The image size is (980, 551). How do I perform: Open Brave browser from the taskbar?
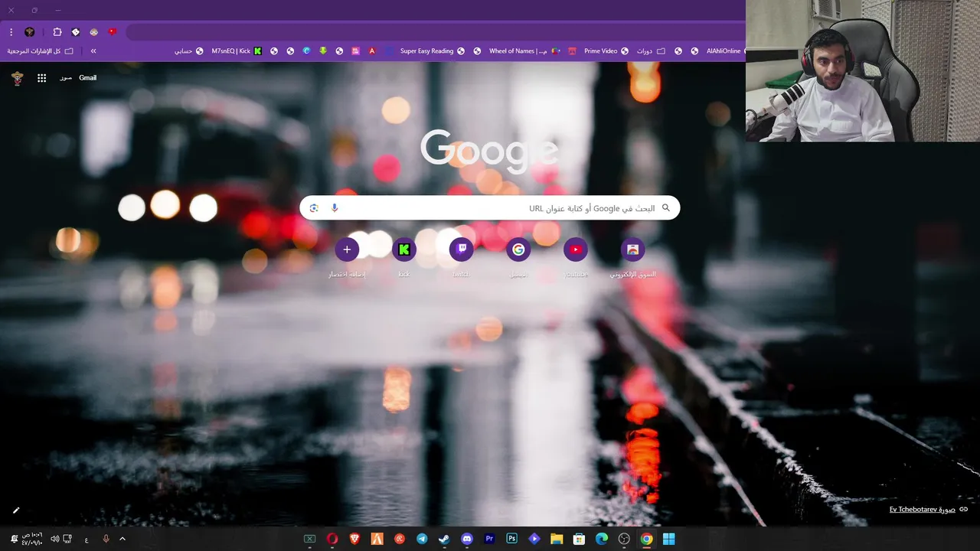pos(354,539)
